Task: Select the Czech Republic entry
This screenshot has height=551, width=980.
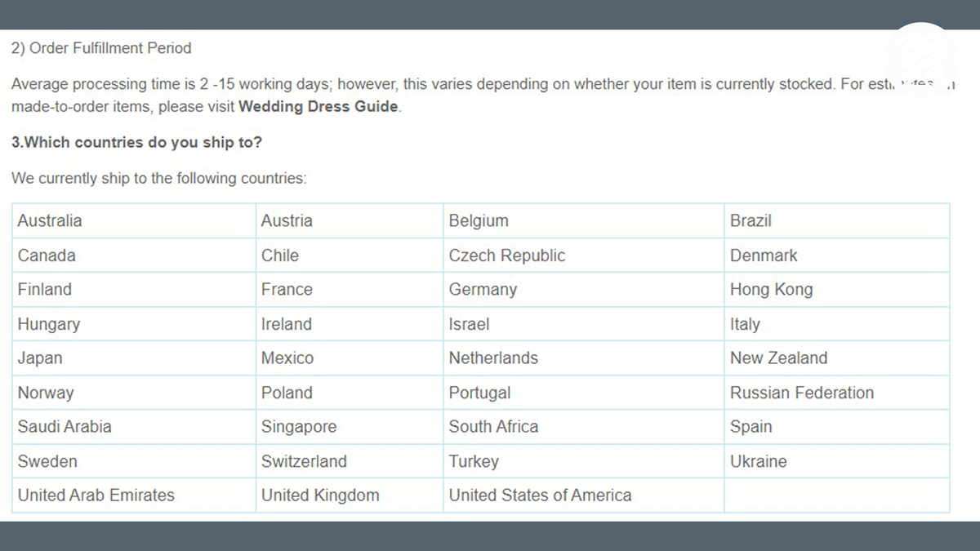Action: click(506, 256)
